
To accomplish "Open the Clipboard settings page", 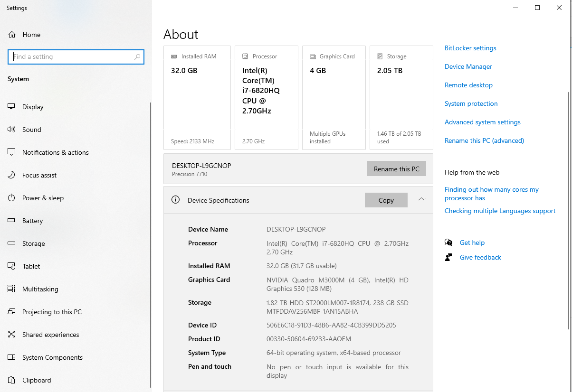I will [x=37, y=380].
